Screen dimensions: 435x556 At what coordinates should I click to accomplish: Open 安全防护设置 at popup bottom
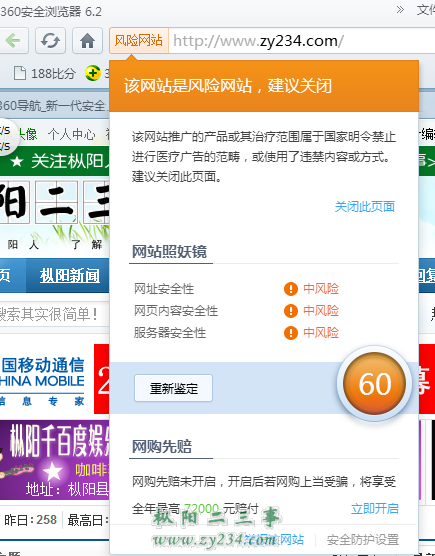click(x=363, y=540)
